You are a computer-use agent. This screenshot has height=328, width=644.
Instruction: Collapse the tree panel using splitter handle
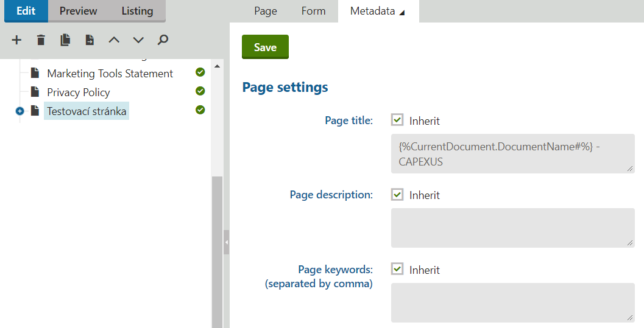226,242
